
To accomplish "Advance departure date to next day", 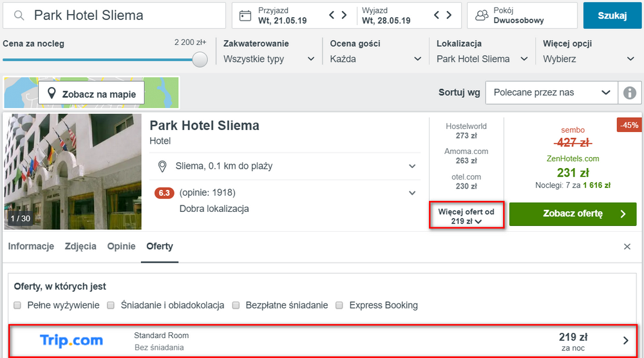I will coord(449,15).
